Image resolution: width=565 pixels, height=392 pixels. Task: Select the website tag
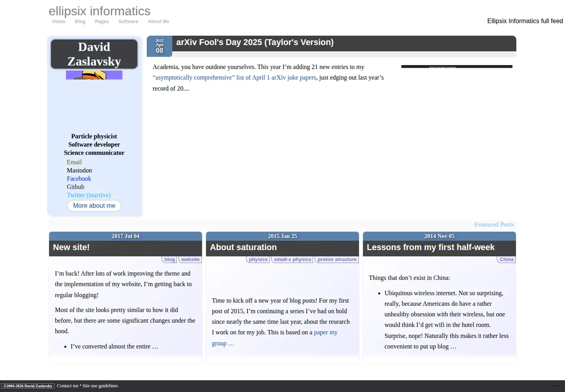coord(190,260)
